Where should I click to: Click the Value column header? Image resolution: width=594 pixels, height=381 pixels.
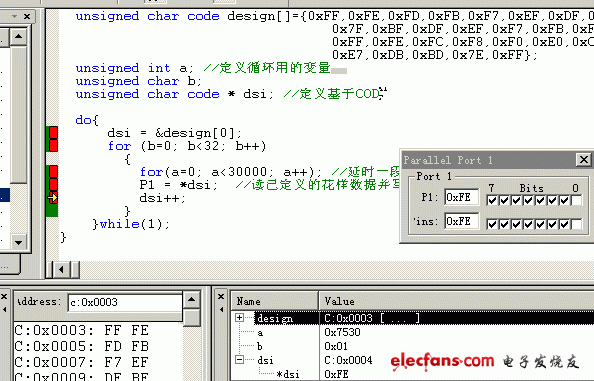[456, 301]
